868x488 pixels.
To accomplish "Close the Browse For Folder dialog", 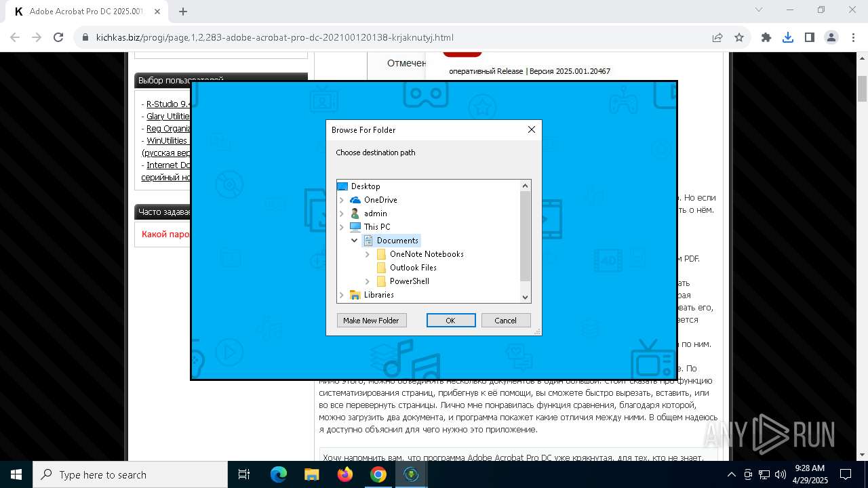I will 532,129.
